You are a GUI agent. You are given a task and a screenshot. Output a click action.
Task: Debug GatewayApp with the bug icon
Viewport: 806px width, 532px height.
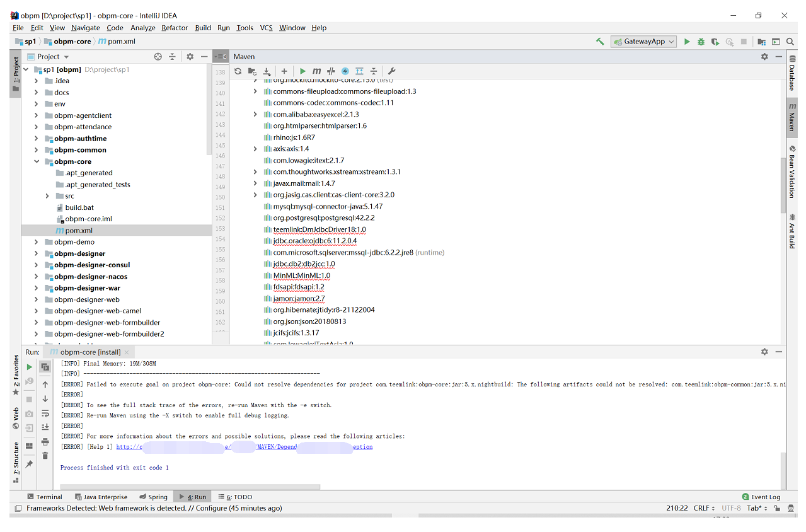click(701, 42)
